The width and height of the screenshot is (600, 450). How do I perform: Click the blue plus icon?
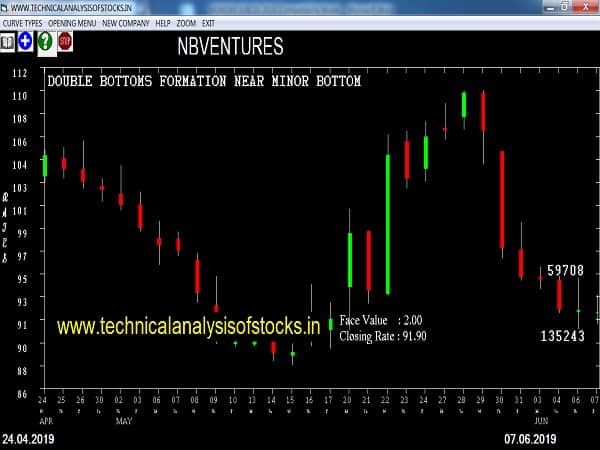point(25,41)
